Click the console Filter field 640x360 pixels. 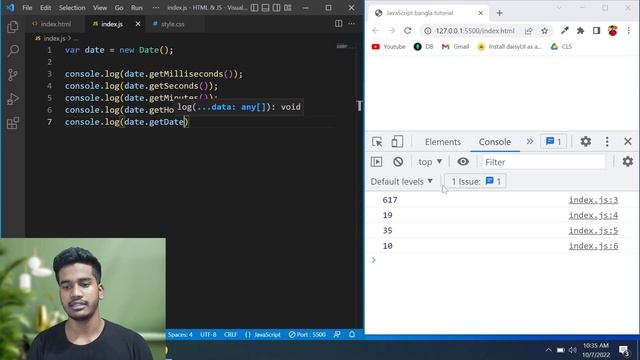pyautogui.click(x=544, y=162)
